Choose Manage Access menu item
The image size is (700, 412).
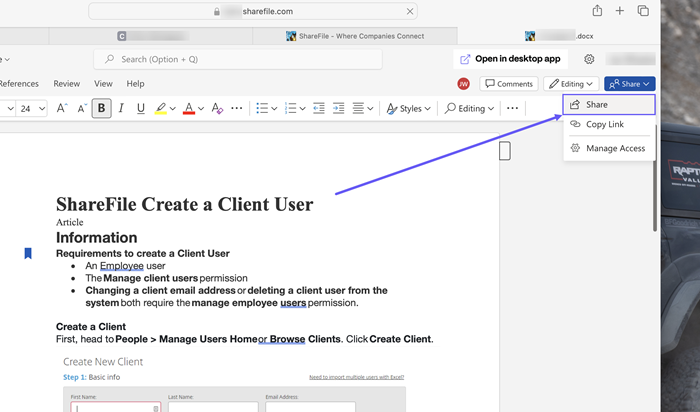pos(609,148)
